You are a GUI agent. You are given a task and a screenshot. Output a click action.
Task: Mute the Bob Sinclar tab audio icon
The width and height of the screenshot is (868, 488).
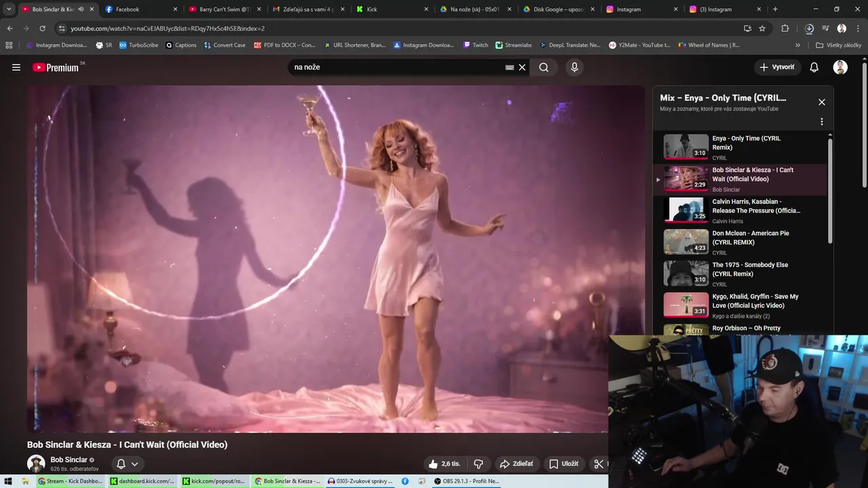[81, 9]
